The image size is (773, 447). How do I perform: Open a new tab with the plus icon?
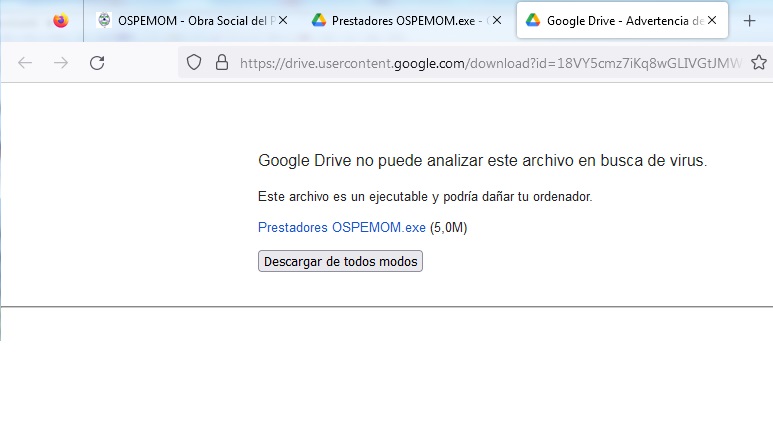point(750,20)
